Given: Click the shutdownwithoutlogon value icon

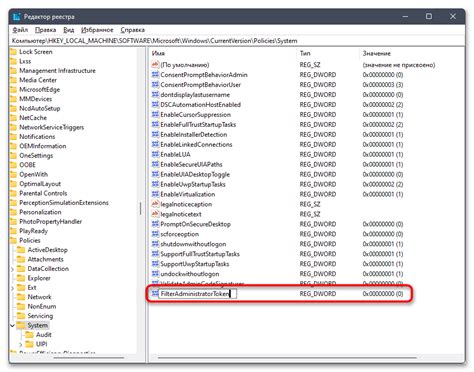Looking at the screenshot, I should point(155,244).
